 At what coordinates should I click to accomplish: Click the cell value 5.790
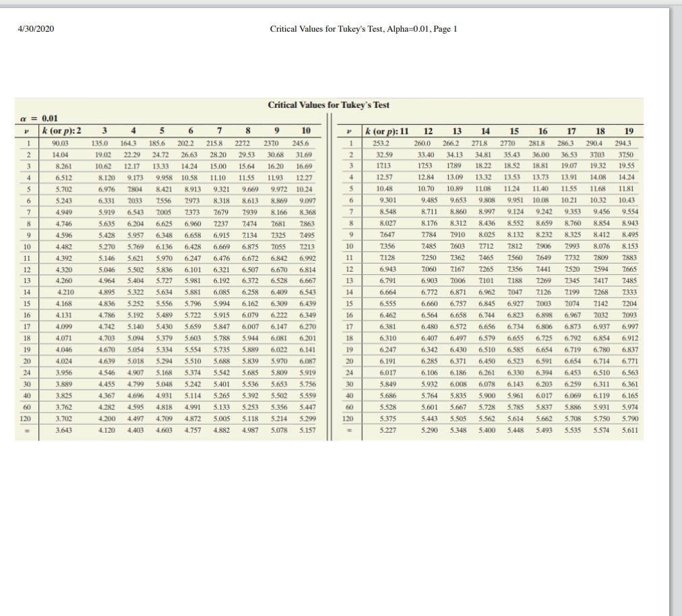[x=630, y=419]
